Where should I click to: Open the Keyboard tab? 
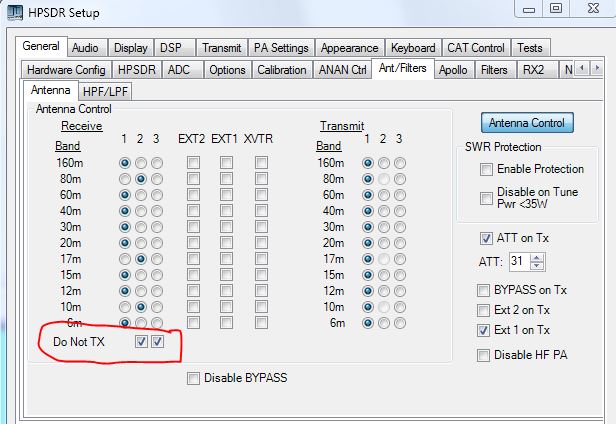[413, 48]
